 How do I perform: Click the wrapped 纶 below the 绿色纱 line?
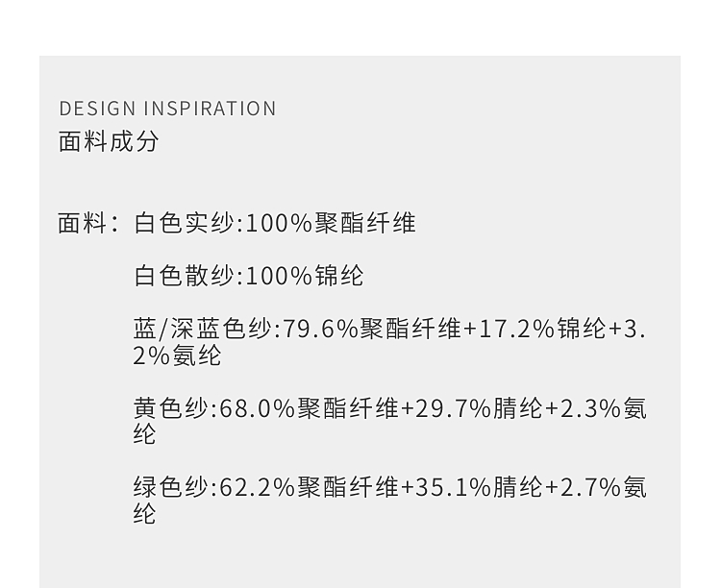point(144,514)
